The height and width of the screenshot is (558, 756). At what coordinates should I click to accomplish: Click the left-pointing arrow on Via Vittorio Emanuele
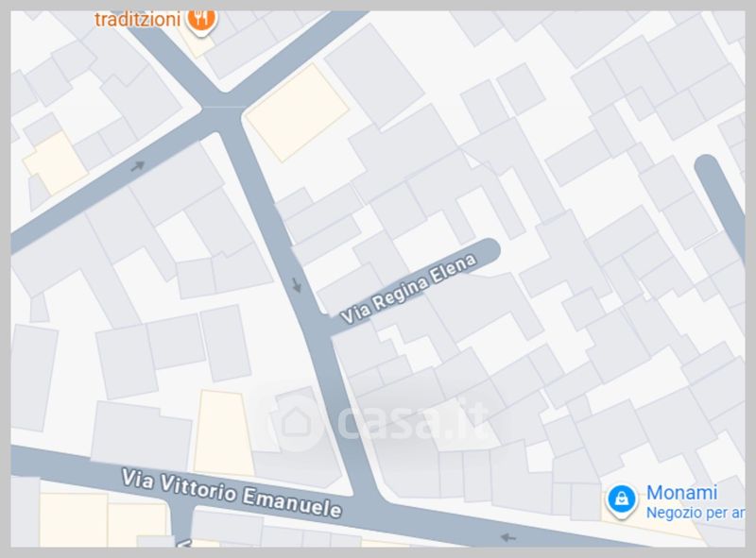click(508, 537)
